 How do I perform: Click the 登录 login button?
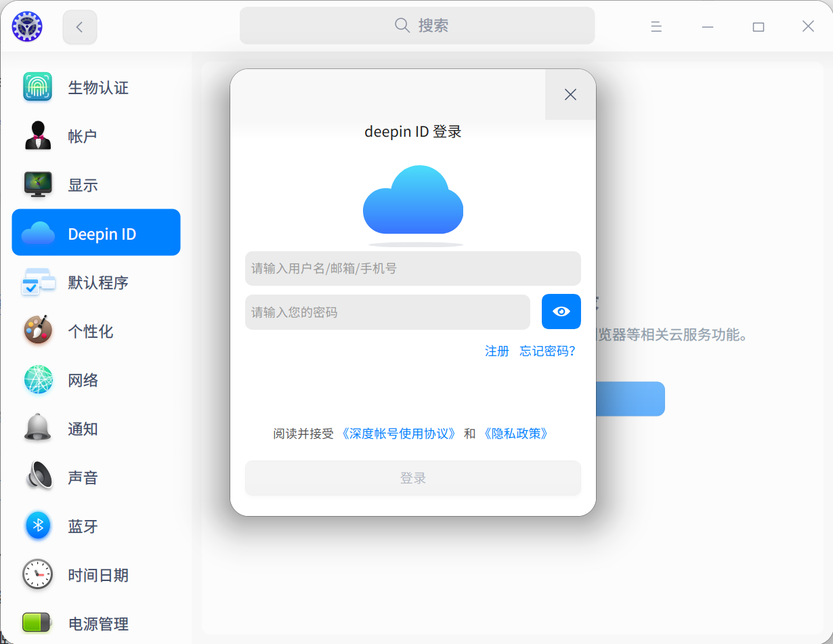tap(413, 478)
